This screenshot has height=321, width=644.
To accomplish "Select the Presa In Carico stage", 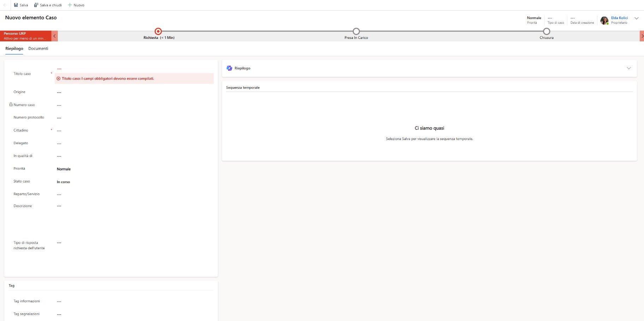I will tap(356, 31).
